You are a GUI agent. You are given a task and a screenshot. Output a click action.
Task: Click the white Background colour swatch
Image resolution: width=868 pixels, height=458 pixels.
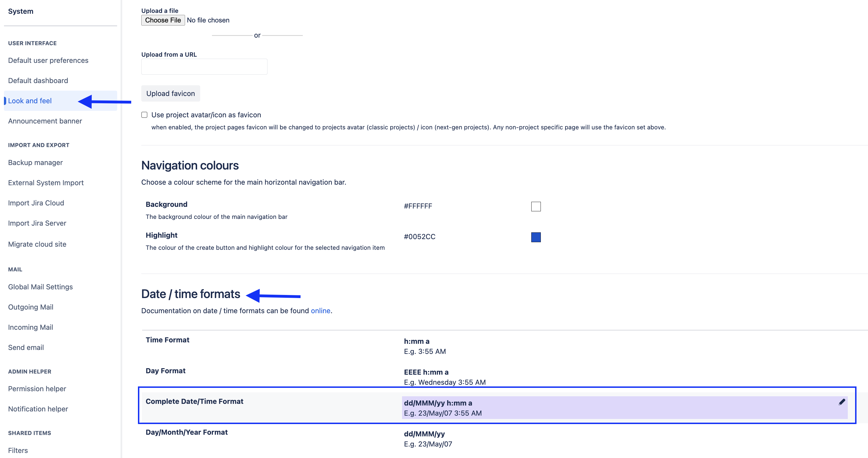point(536,206)
